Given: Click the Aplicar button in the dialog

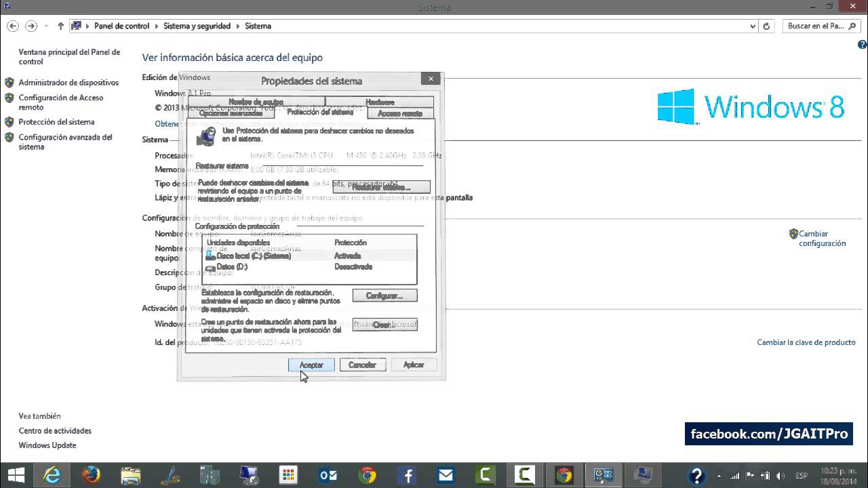Looking at the screenshot, I should click(x=414, y=365).
